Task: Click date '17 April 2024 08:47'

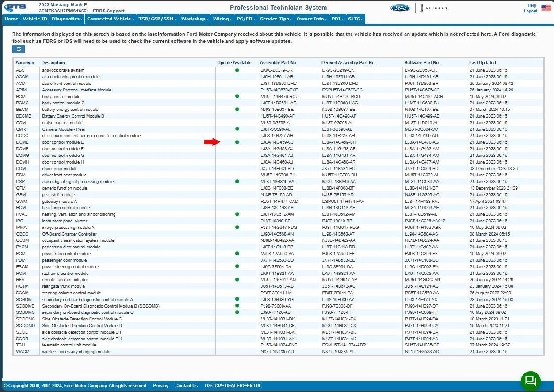Action: pyautogui.click(x=488, y=201)
